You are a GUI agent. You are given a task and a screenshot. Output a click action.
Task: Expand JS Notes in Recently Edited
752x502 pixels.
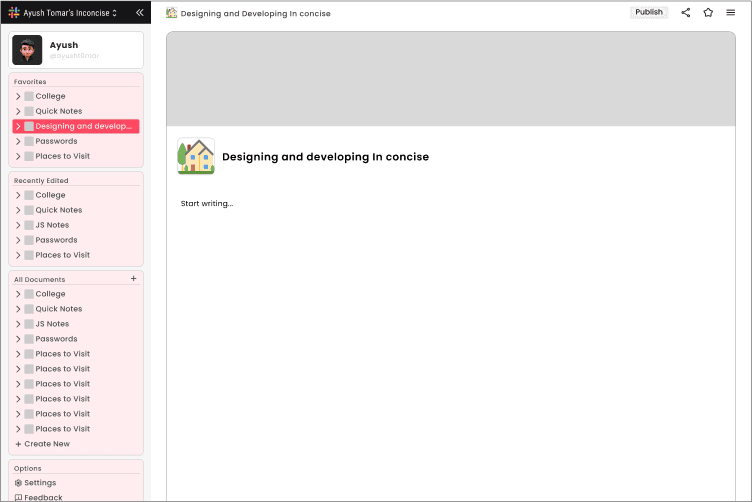(x=18, y=225)
